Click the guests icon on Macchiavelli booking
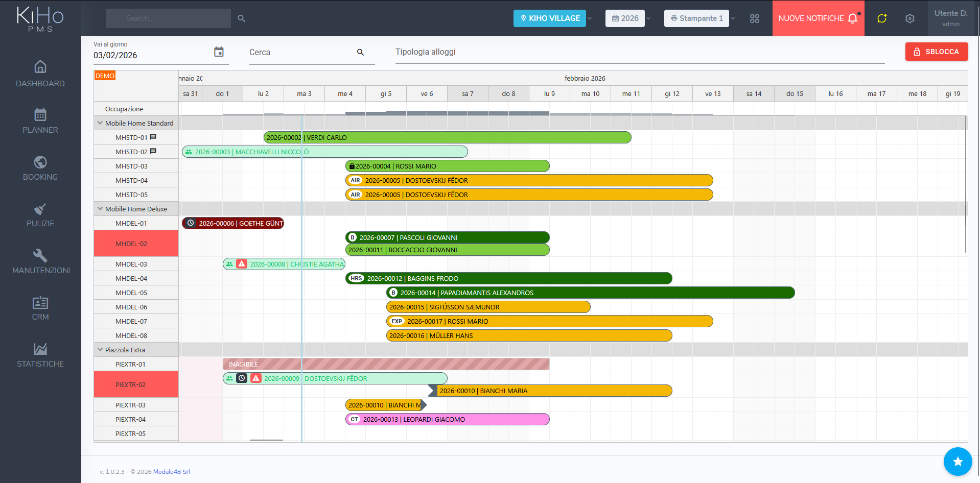 point(189,152)
